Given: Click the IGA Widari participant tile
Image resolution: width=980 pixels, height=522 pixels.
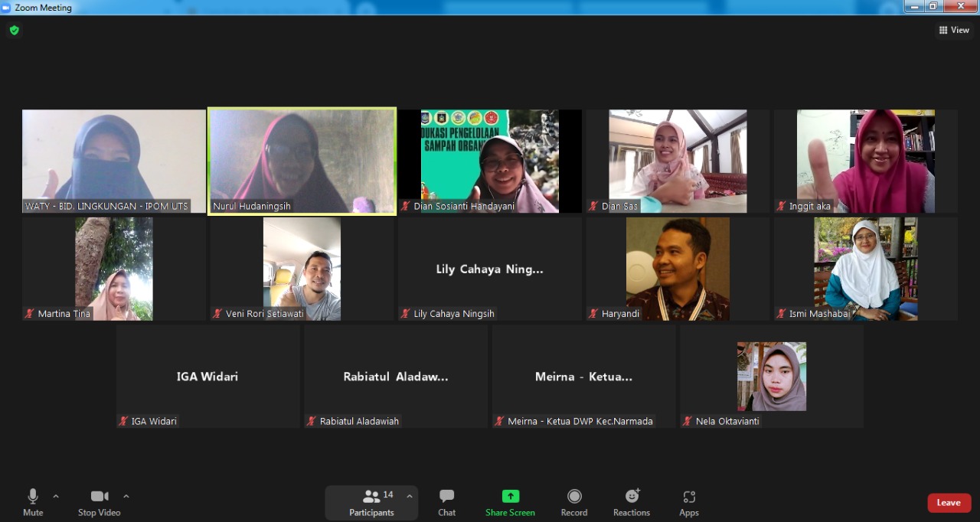Looking at the screenshot, I should [x=207, y=376].
